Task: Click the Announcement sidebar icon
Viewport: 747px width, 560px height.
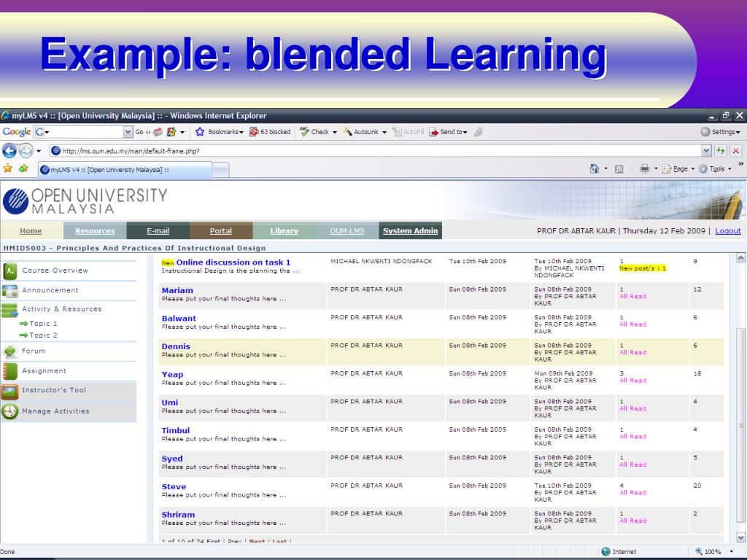Action: click(10, 291)
